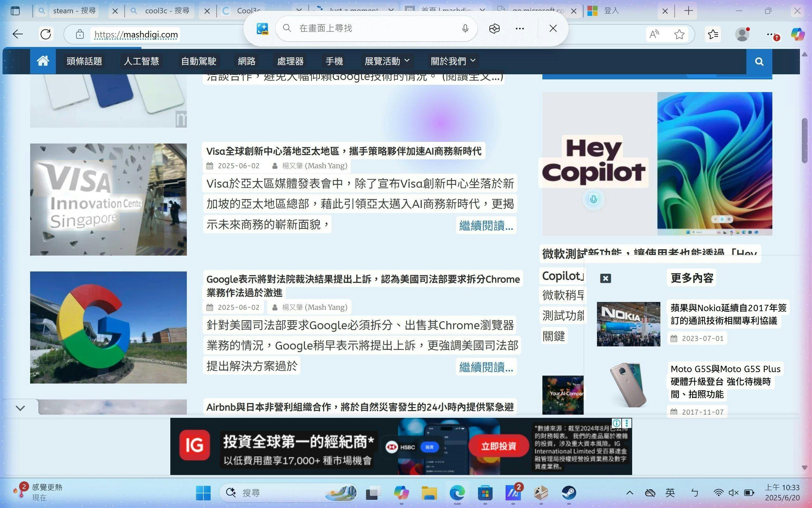Close the 更多內容 popup panel

[x=605, y=278]
